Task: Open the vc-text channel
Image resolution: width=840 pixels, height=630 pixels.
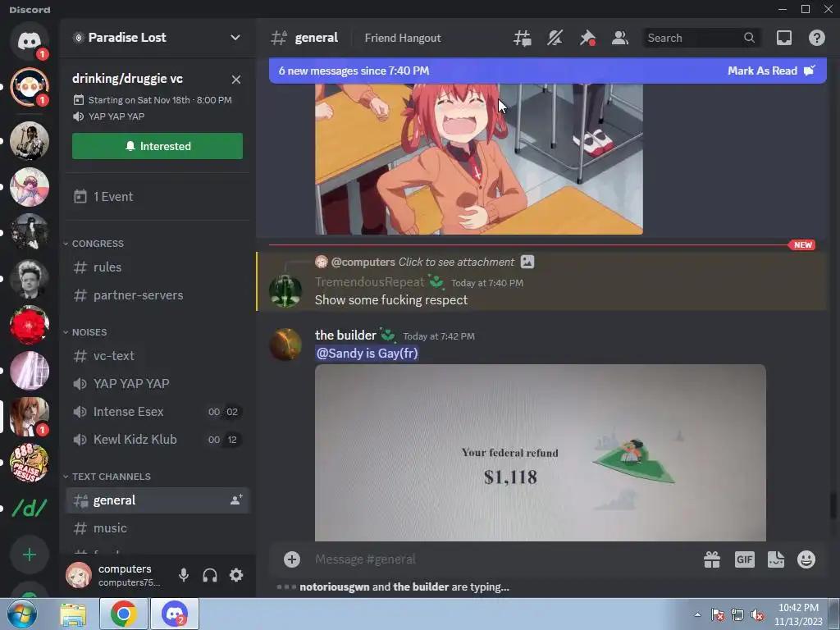Action: pyautogui.click(x=157, y=356)
